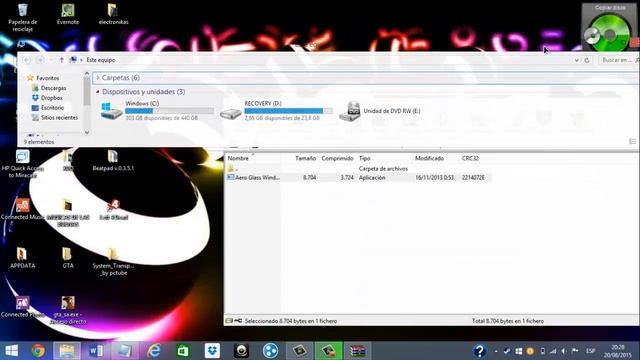This screenshot has height=360, width=640.
Task: Click the Explorer forward arrow
Action: coord(40,60)
